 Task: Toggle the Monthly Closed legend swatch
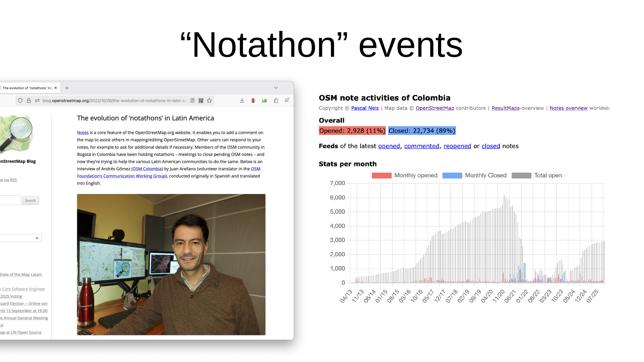coord(452,175)
